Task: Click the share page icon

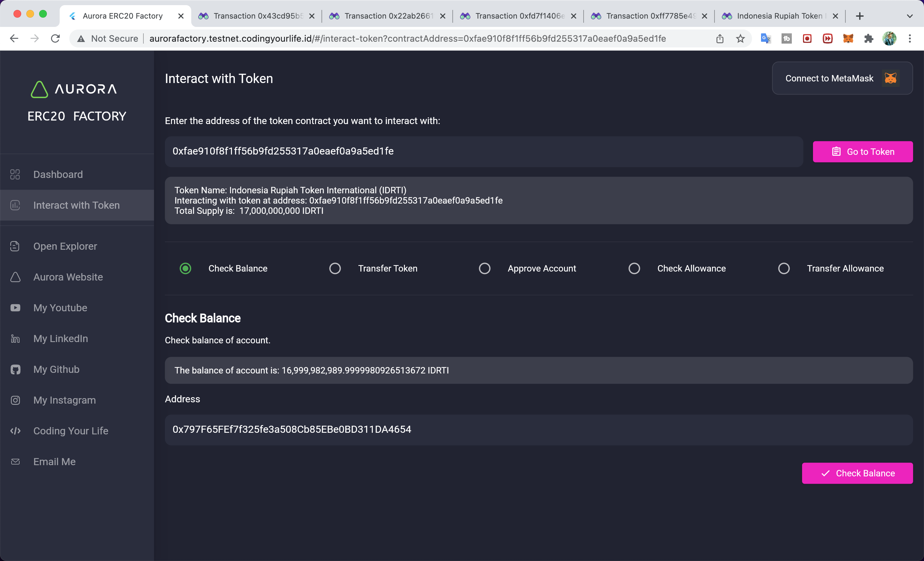Action: 720,38
